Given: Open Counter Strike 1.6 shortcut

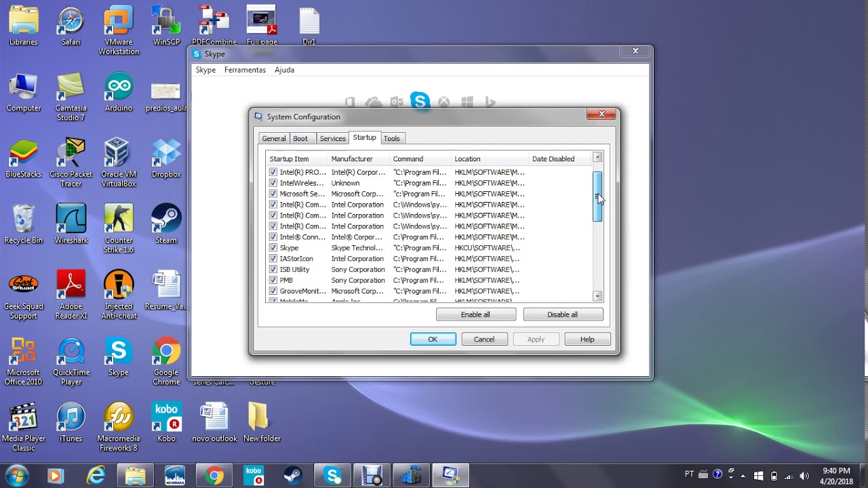Looking at the screenshot, I should 119,229.
